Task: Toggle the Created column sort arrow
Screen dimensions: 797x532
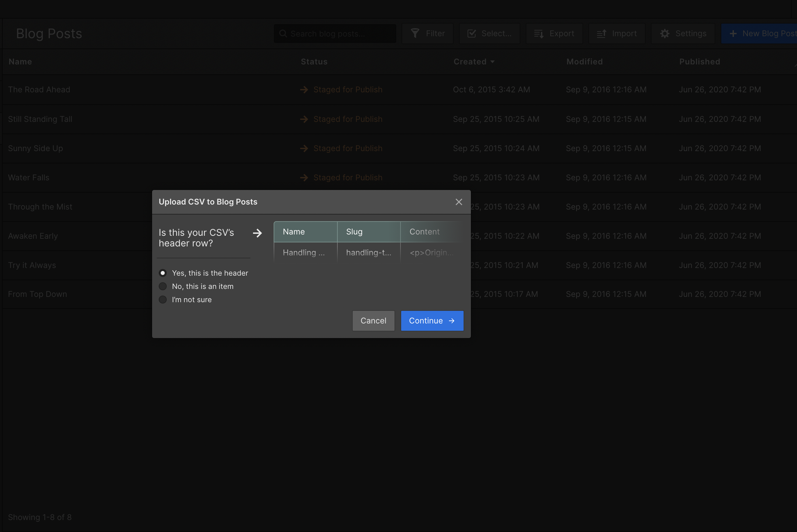Action: point(492,62)
